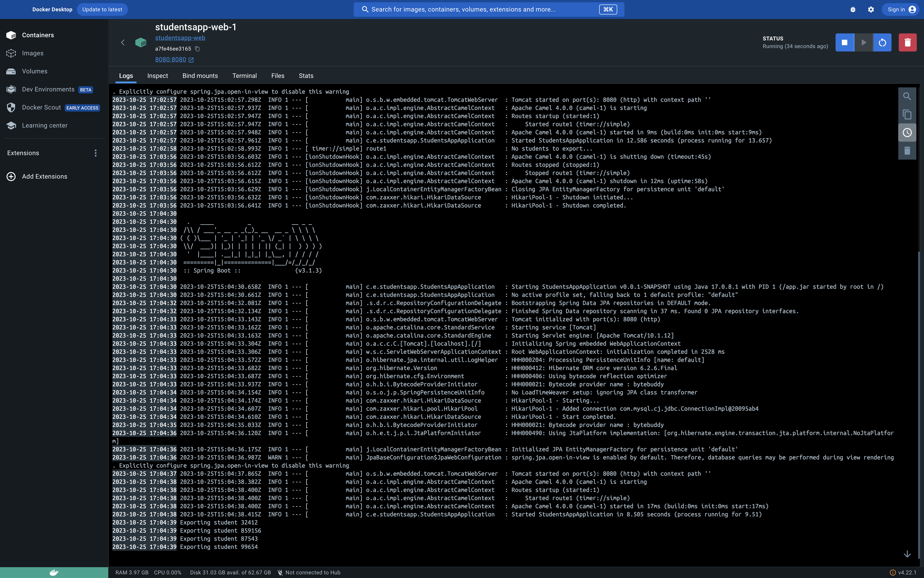Viewport: 924px width, 578px height.
Task: Toggle timestamps with the clock icon
Action: 907,133
